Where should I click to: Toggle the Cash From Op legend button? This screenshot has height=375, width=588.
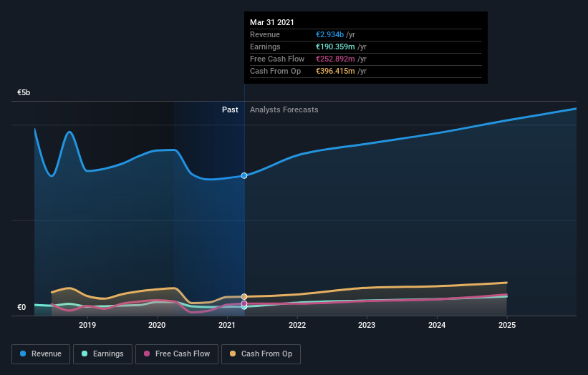261,354
